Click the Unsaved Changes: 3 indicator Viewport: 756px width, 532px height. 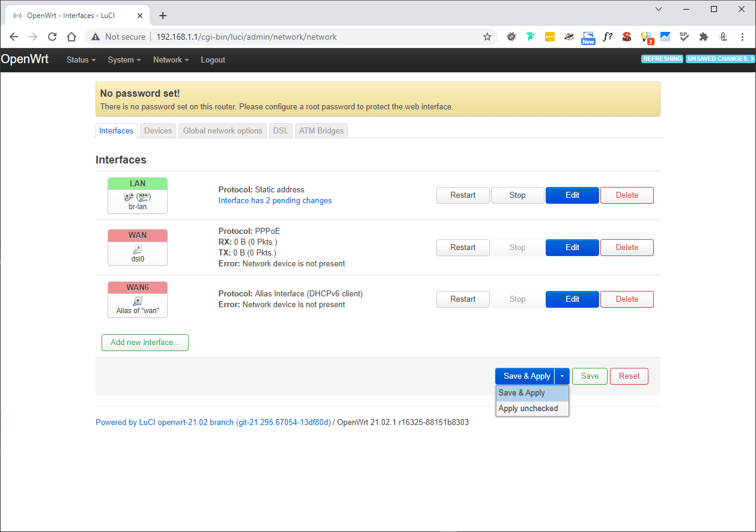720,59
